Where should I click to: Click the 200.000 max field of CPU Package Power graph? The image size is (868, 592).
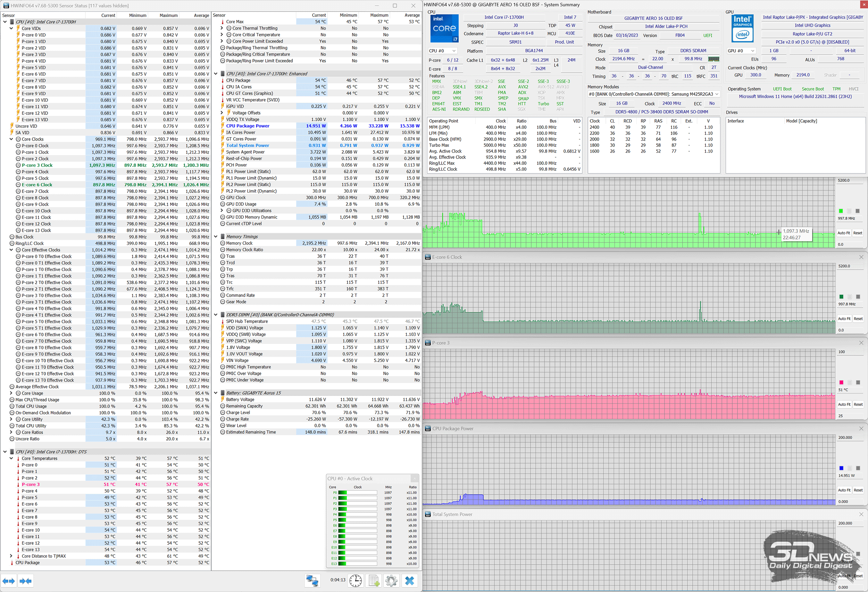(850, 438)
